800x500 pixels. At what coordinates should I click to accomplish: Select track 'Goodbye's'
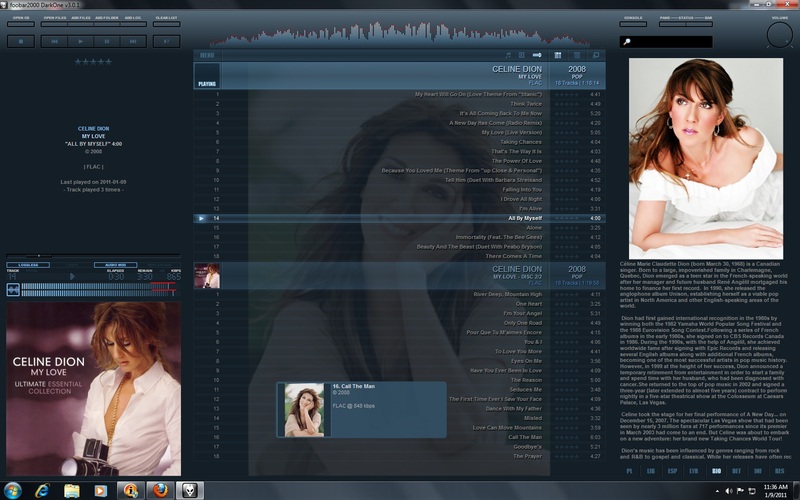click(x=399, y=446)
